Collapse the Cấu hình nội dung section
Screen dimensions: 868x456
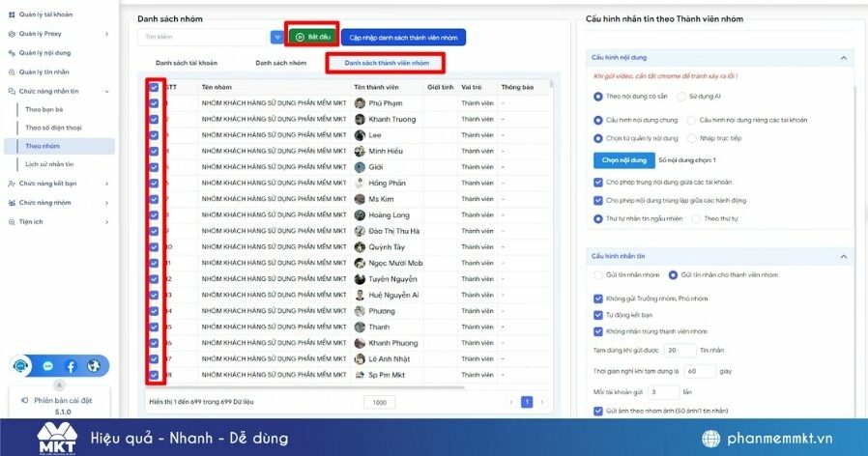[x=844, y=58]
